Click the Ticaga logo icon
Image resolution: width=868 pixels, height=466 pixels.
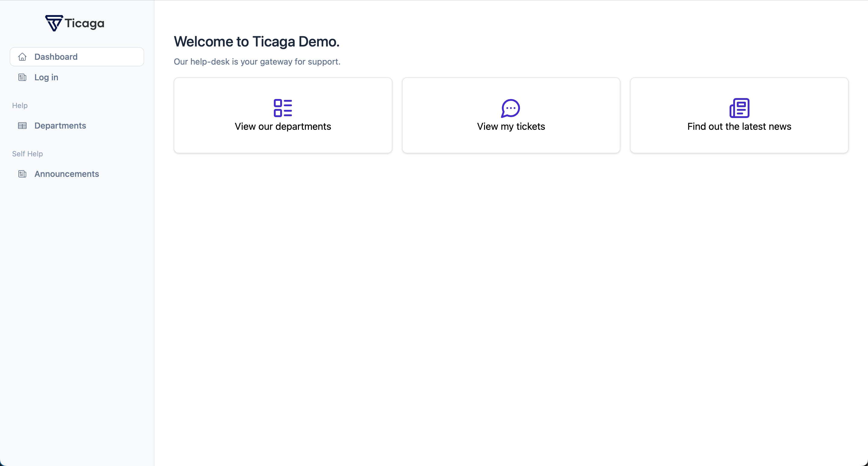54,23
